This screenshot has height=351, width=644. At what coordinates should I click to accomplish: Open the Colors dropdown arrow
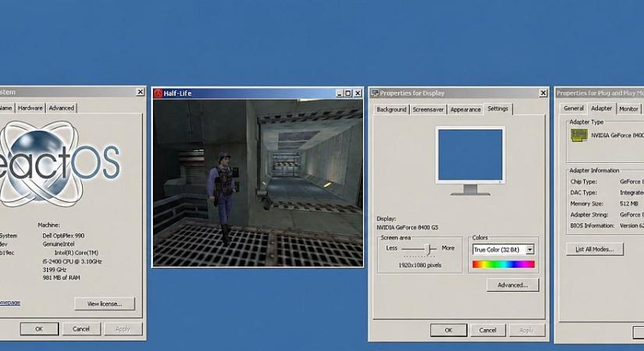point(530,250)
